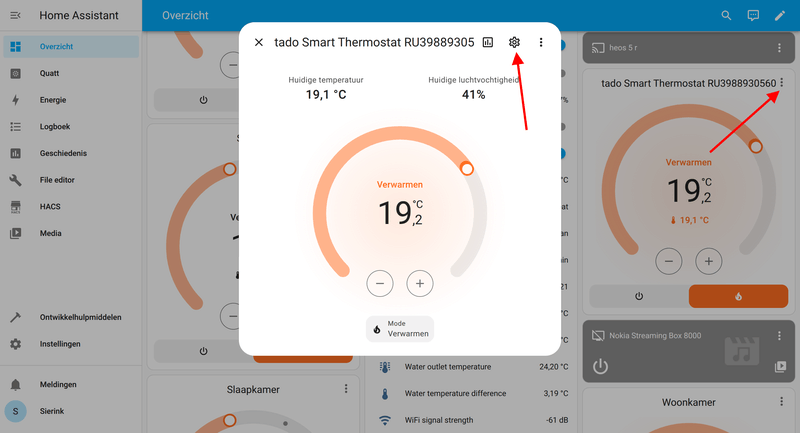Power on Nokia Streaming Box 8000
The image size is (800, 433).
pos(601,366)
